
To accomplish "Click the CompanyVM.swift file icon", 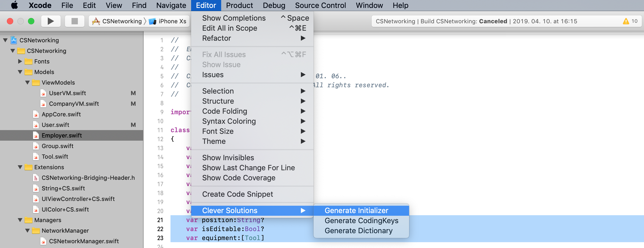I will click(43, 104).
